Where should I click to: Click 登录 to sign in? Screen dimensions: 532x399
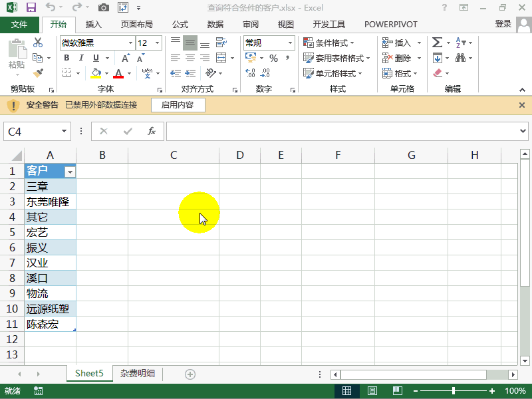click(x=503, y=24)
